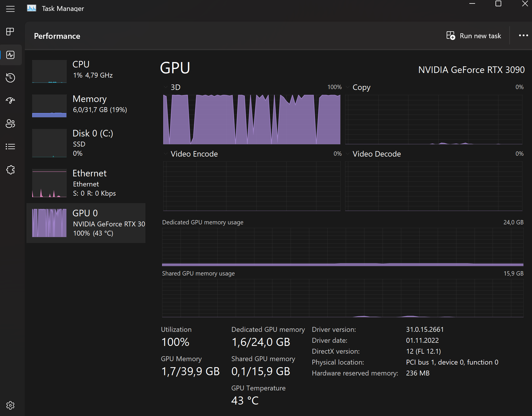Close the Task Manager window
The height and width of the screenshot is (416, 532).
[525, 3]
